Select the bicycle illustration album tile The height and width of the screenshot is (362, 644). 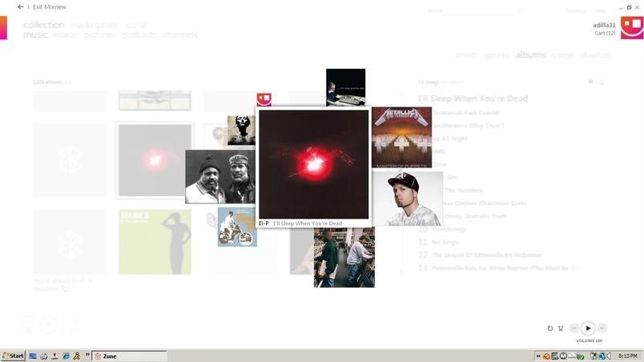pyautogui.click(x=237, y=227)
